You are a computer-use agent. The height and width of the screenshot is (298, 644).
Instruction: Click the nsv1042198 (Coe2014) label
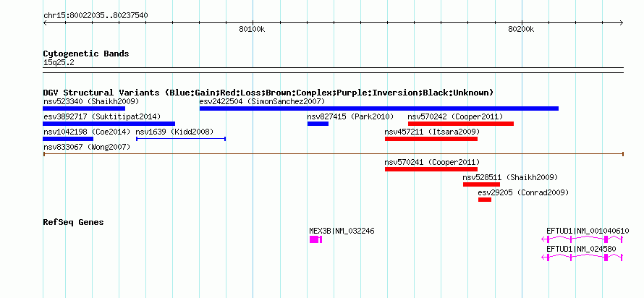[87, 132]
